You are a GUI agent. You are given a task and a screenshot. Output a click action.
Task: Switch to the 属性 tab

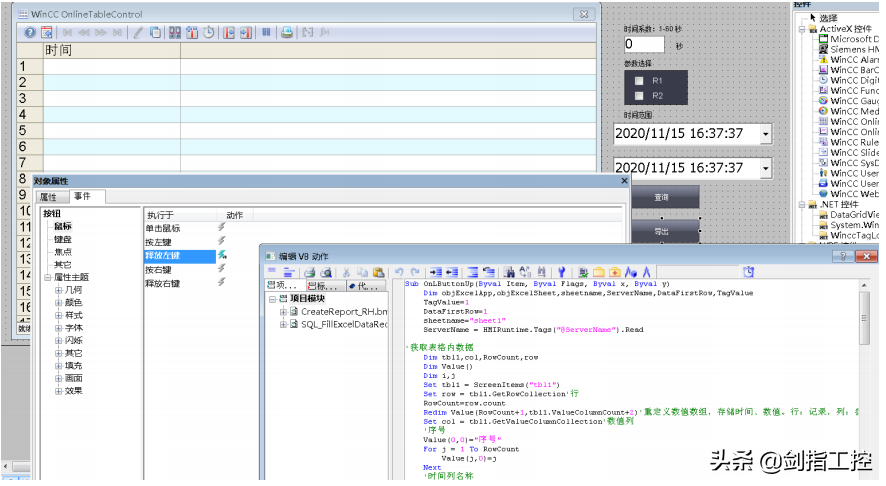(49, 197)
